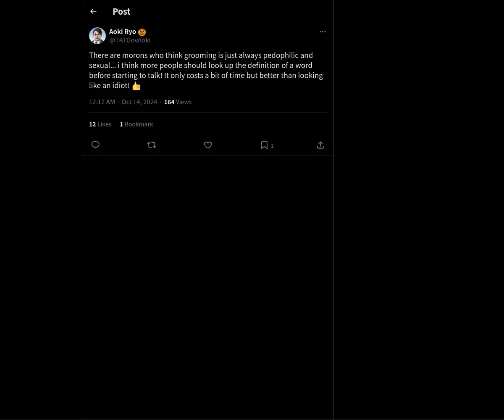Viewport: 504px width, 420px height.
Task: Go back using the arrow icon
Action: click(x=93, y=11)
